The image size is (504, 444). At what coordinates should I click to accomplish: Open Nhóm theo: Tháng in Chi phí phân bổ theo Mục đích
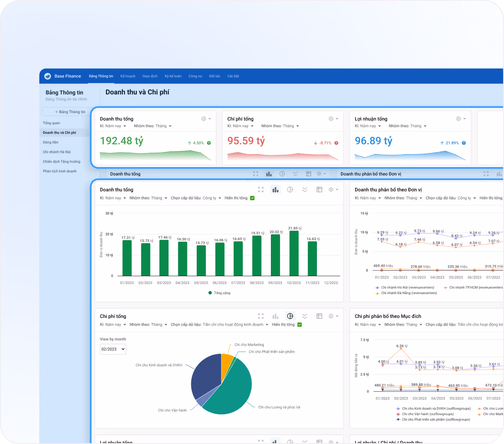click(403, 325)
